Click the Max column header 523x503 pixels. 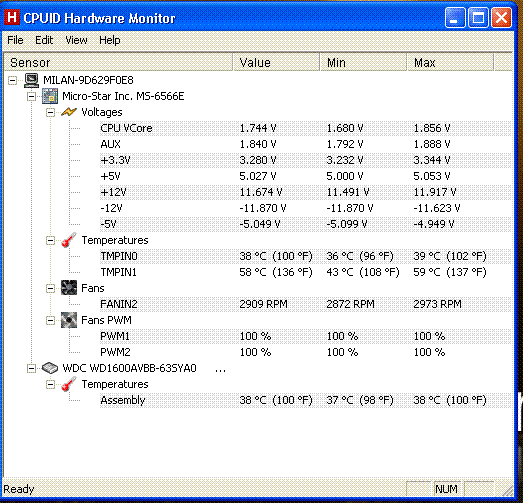click(450, 62)
